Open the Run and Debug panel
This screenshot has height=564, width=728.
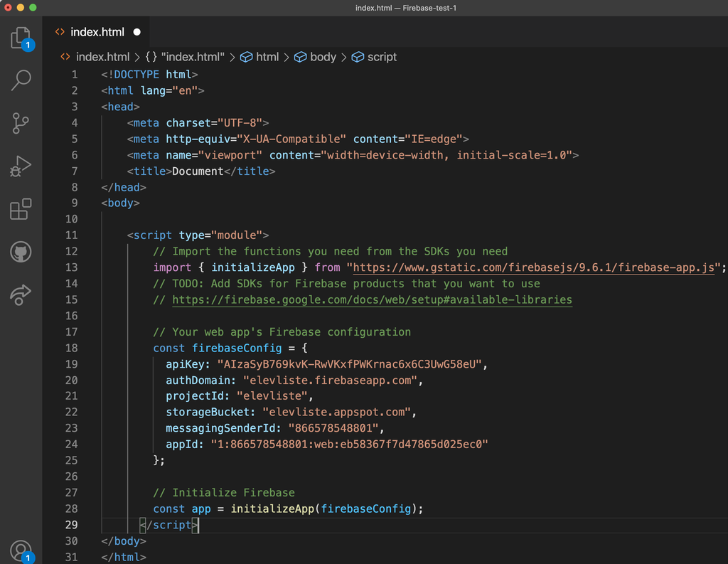[21, 166]
